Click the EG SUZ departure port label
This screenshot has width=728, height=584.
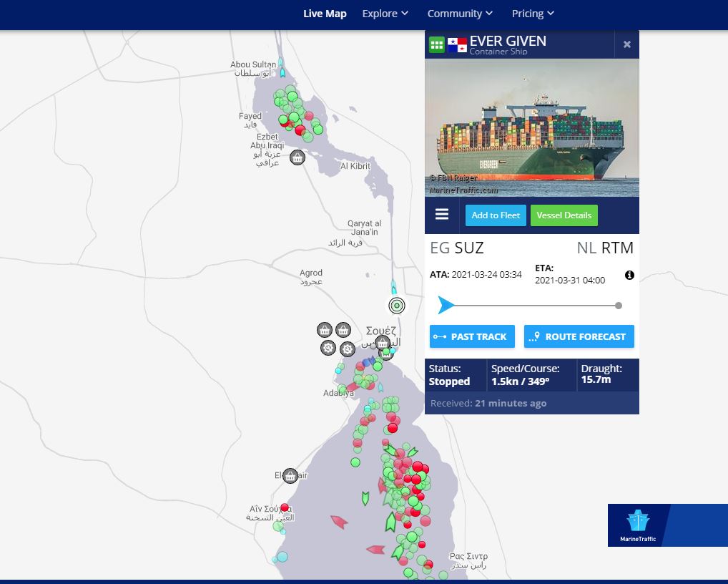[457, 248]
